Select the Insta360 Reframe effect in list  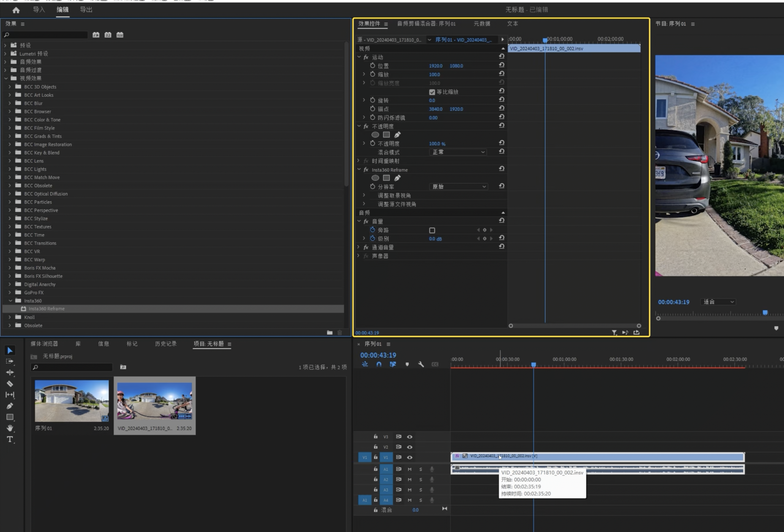coord(47,309)
